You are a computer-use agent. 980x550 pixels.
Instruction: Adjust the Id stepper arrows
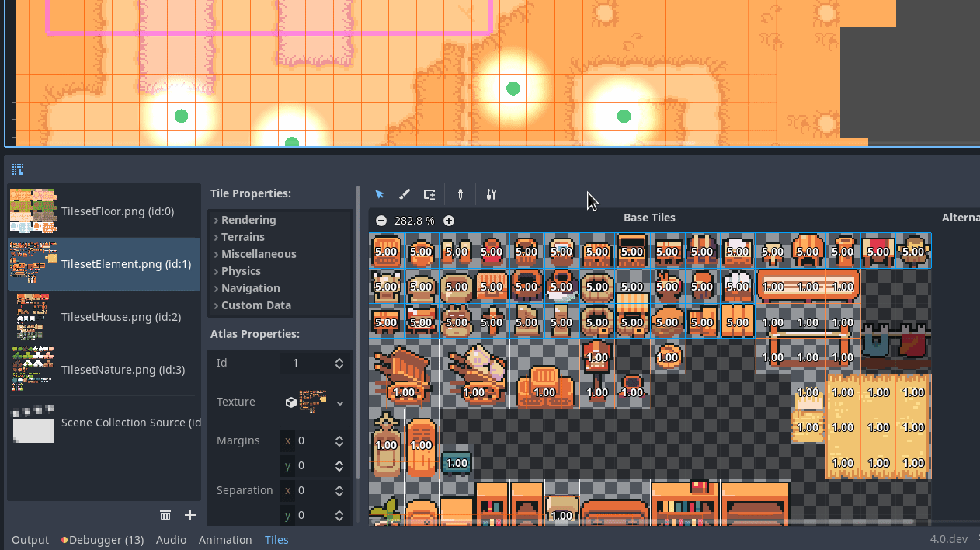[339, 363]
